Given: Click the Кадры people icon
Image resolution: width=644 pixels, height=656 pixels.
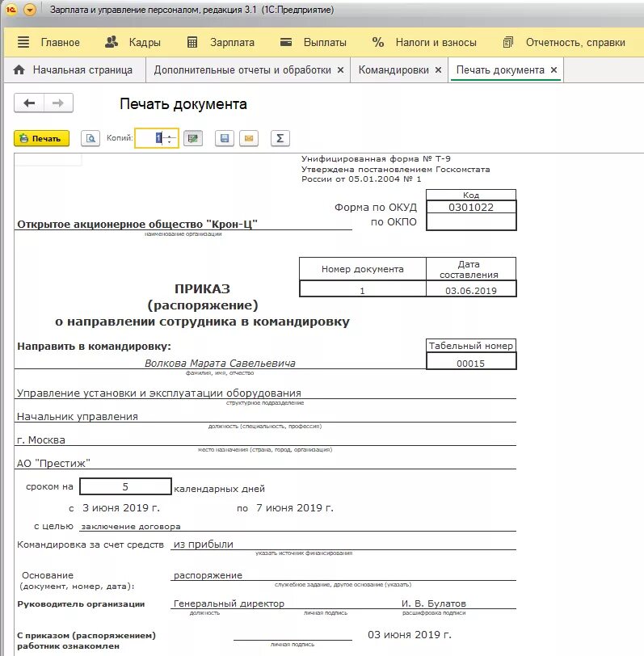Looking at the screenshot, I should pos(111,42).
